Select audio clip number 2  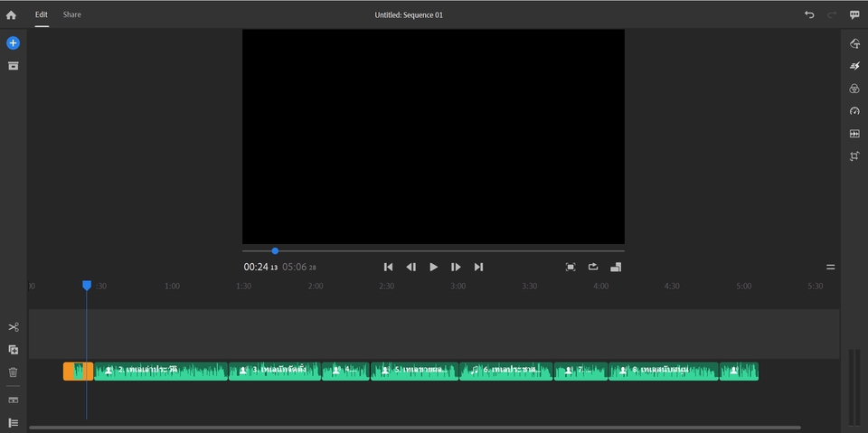point(161,371)
